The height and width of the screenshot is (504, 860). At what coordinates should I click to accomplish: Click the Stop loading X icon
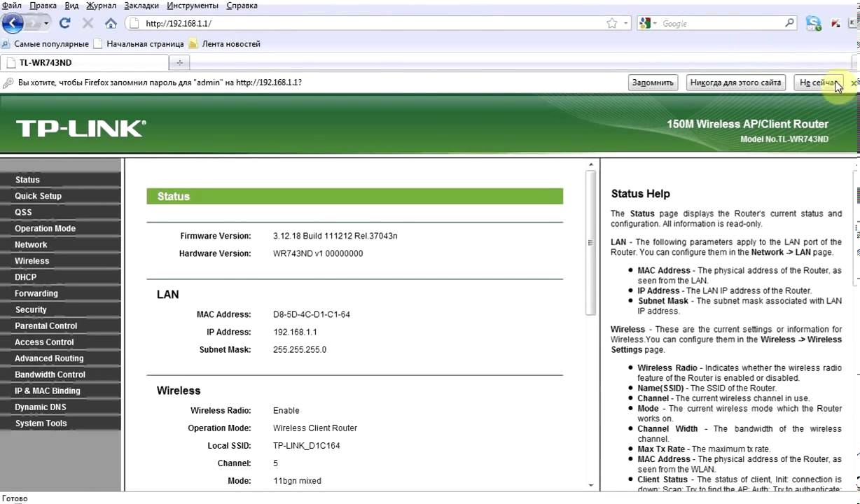[88, 23]
